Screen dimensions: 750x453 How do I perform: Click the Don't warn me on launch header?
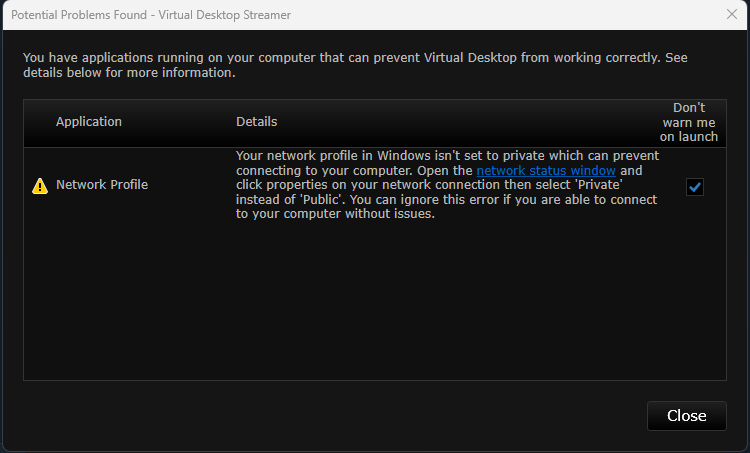point(689,122)
